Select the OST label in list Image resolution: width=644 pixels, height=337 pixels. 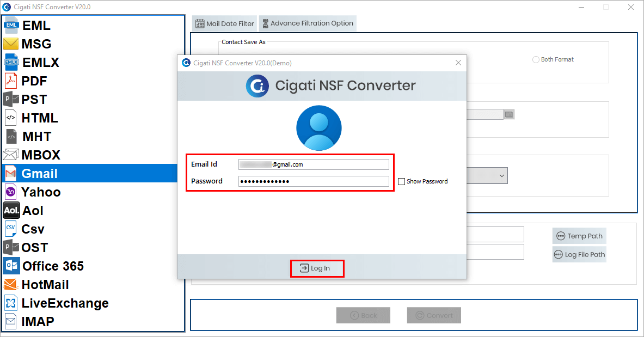[x=35, y=247]
